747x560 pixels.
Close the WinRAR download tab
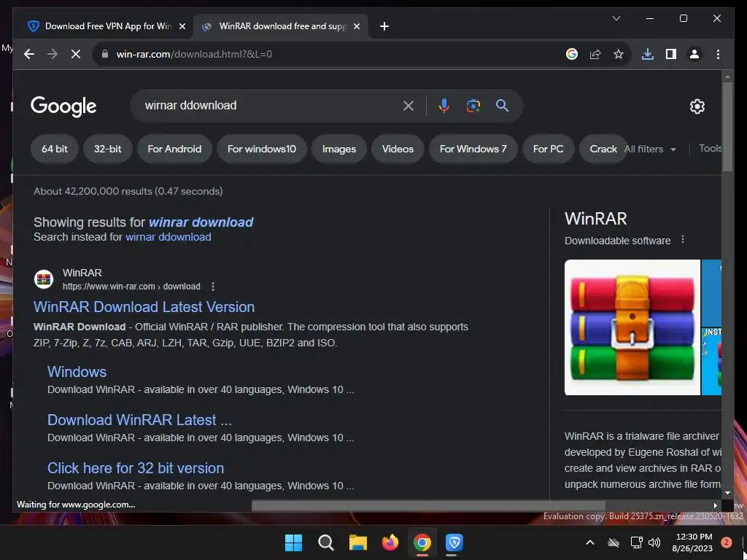pyautogui.click(x=356, y=26)
